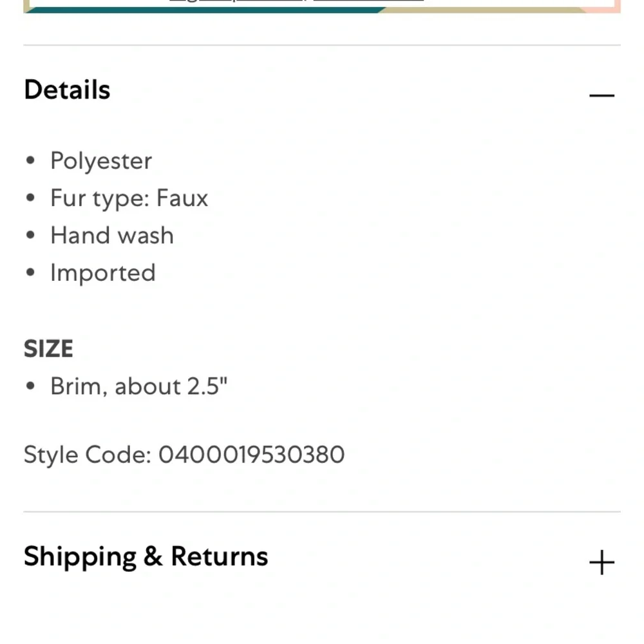Click the Fur type: Faux line

[x=129, y=198]
